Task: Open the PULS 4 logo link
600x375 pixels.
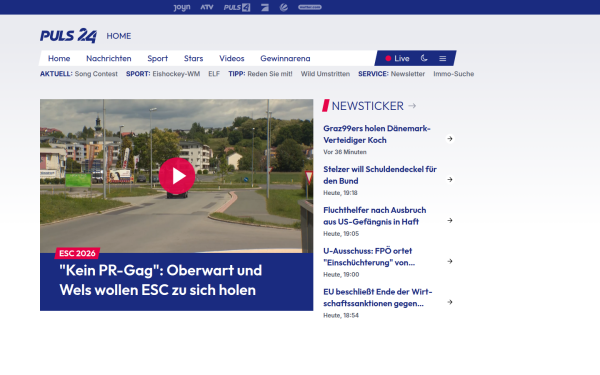Action: coord(237,7)
